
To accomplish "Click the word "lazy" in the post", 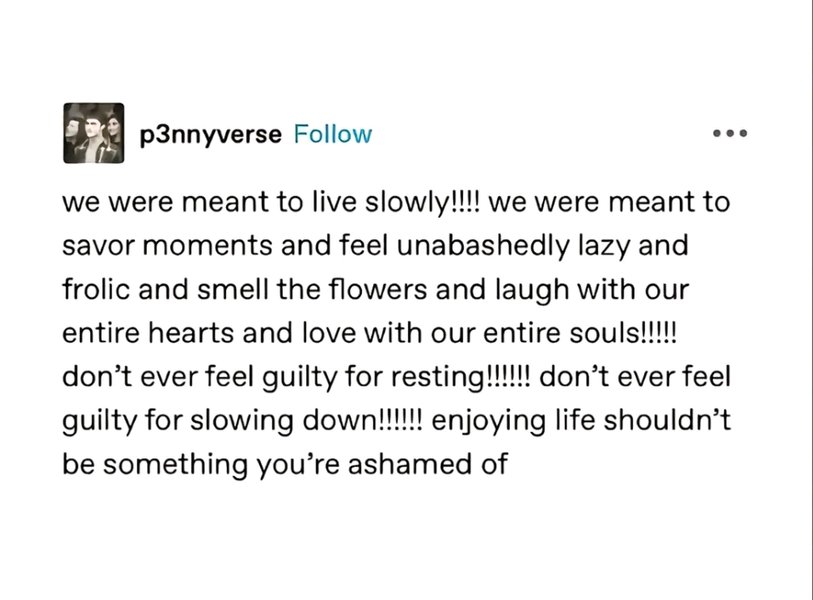I will pyautogui.click(x=626, y=246).
